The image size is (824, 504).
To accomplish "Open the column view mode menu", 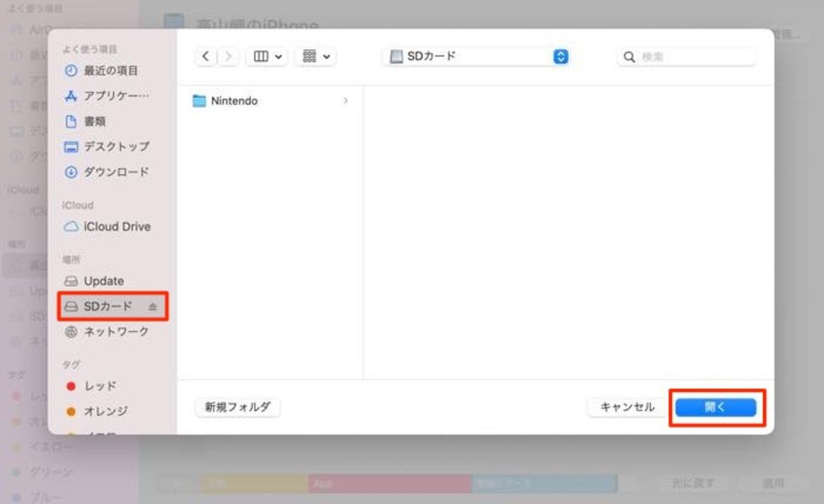I will click(x=267, y=56).
